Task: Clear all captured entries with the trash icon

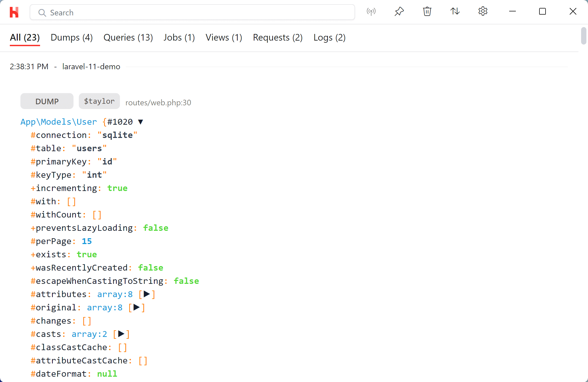Action: 427,11
